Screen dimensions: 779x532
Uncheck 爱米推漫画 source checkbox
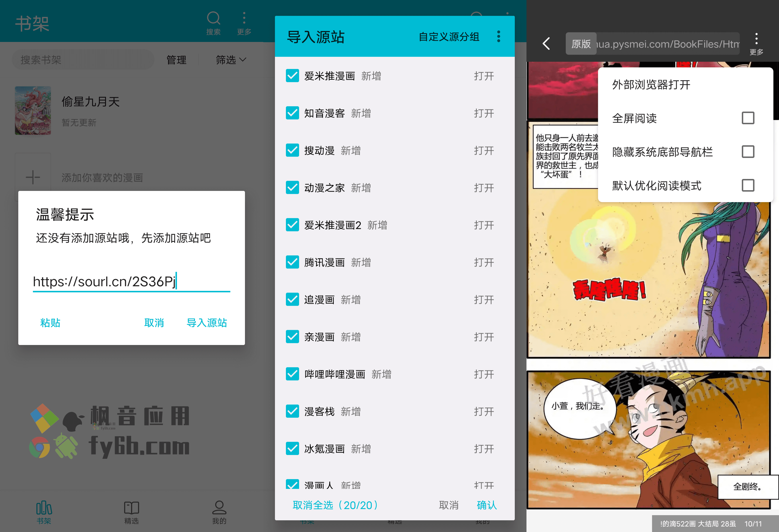pyautogui.click(x=292, y=76)
